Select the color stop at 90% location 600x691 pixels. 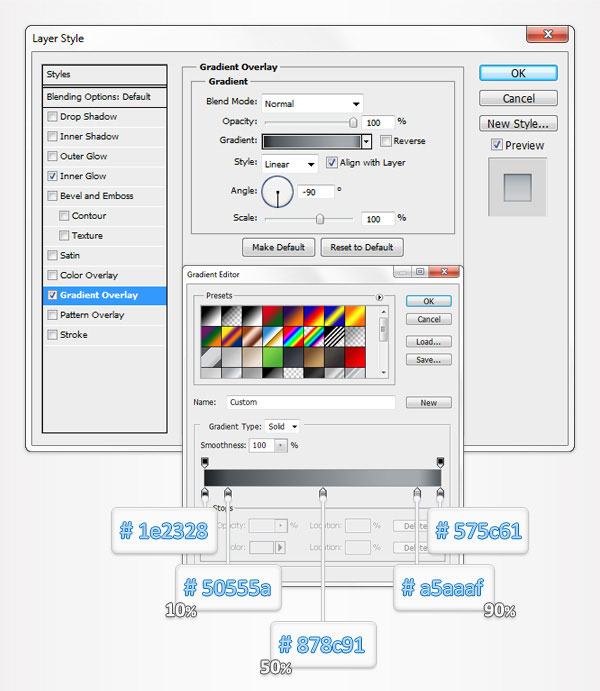417,493
